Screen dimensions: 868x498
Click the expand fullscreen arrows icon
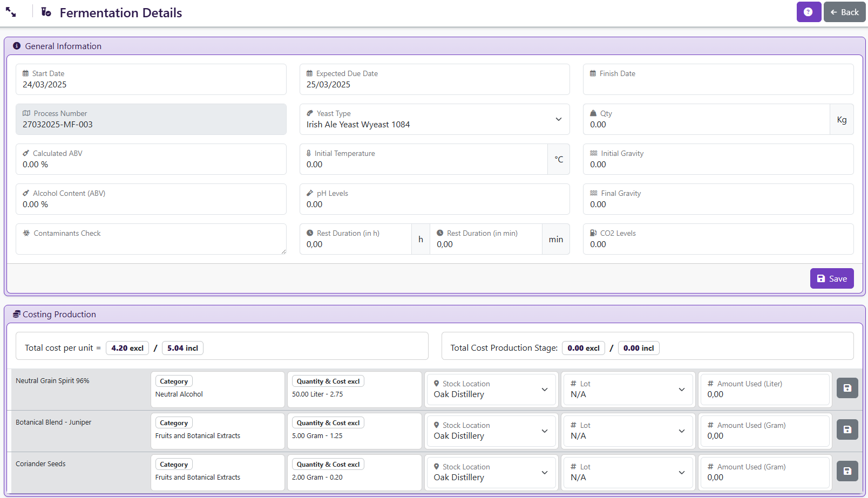coord(11,12)
